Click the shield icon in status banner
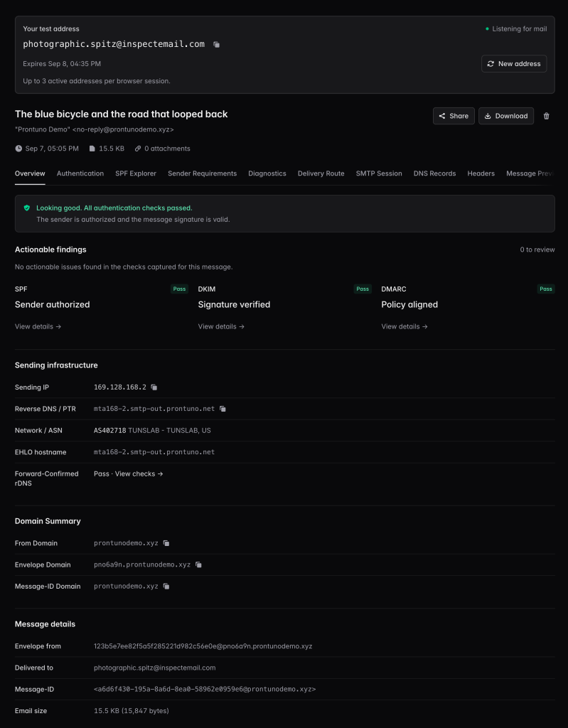Screen dimensions: 568x728 coord(27,208)
